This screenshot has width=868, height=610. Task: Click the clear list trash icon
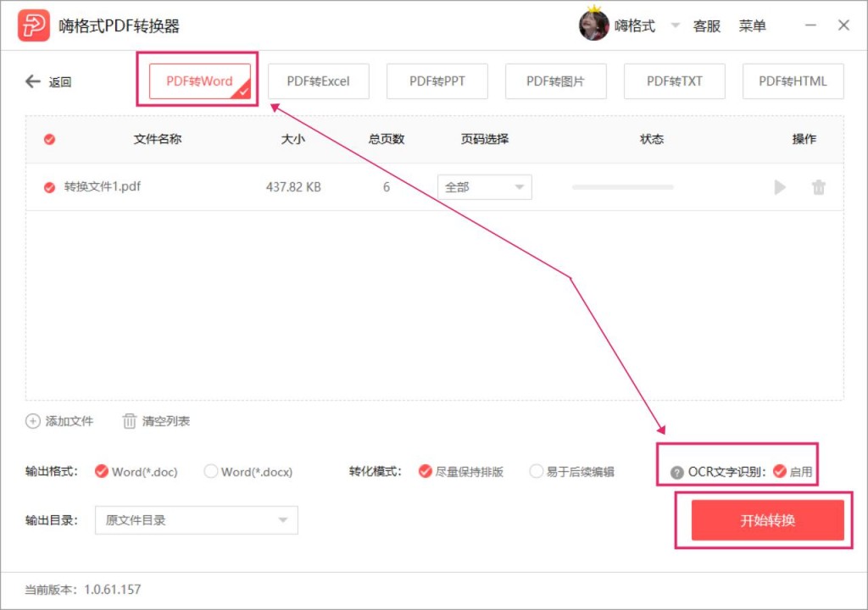129,421
